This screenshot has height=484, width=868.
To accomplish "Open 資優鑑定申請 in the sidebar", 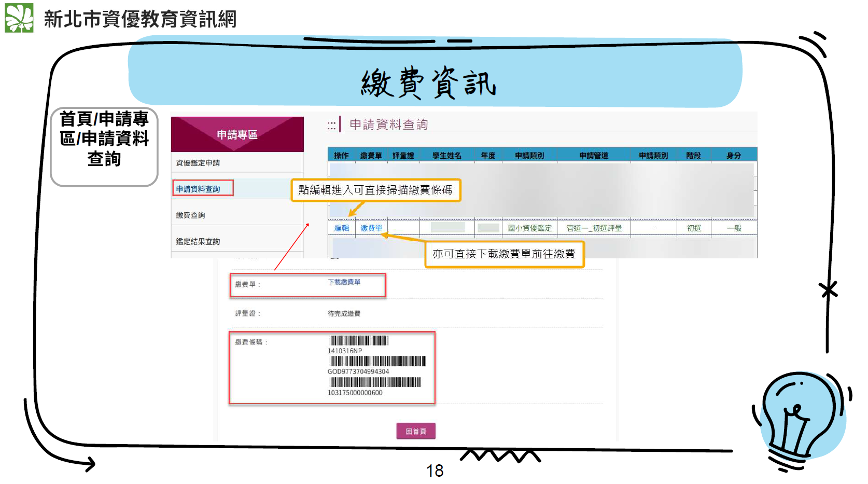I will coord(198,163).
